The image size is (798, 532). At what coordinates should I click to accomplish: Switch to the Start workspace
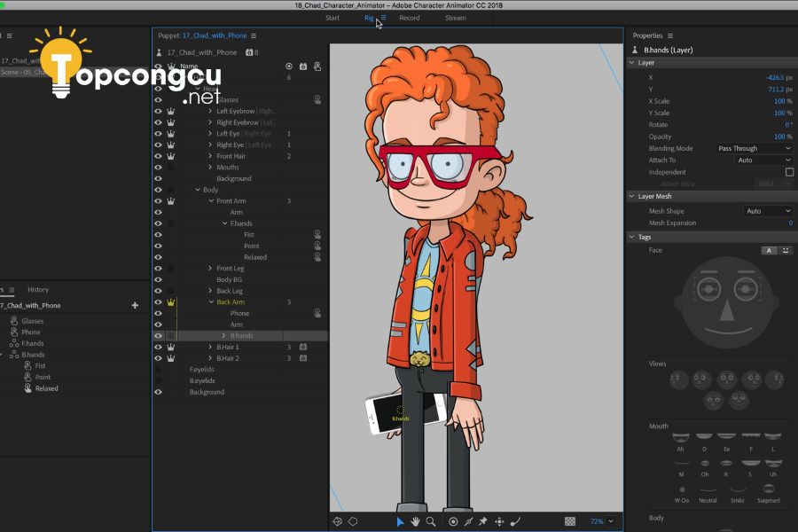[332, 18]
